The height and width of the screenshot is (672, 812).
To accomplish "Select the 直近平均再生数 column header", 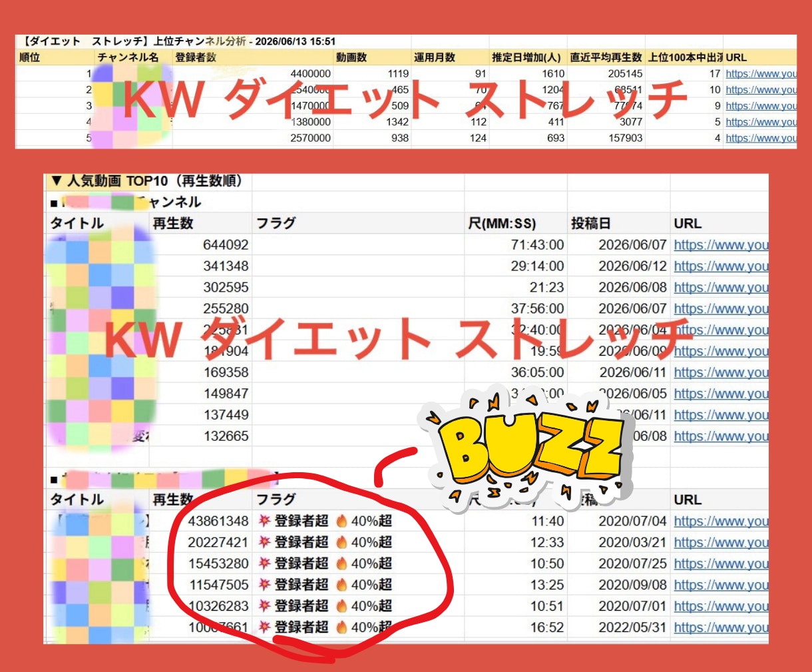I will (606, 58).
